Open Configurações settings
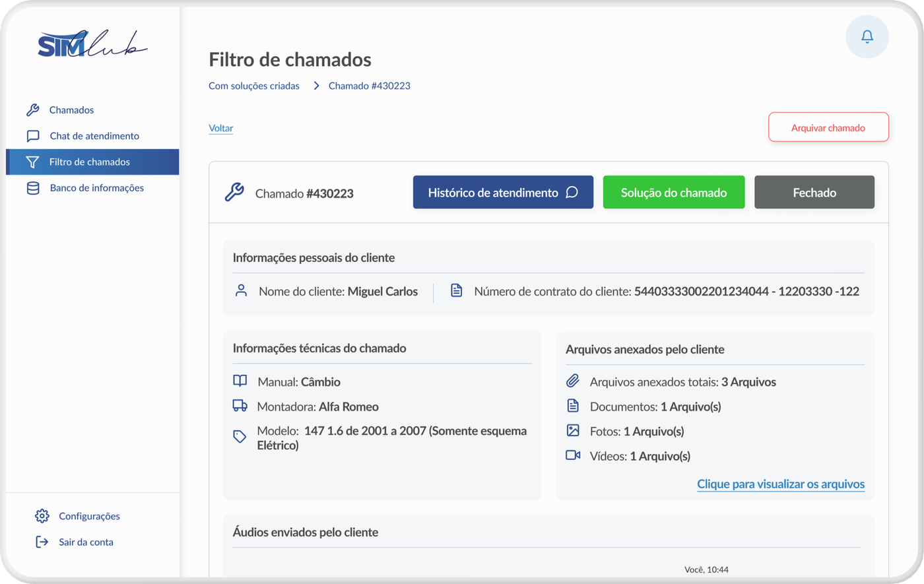This screenshot has height=584, width=924. tap(89, 516)
